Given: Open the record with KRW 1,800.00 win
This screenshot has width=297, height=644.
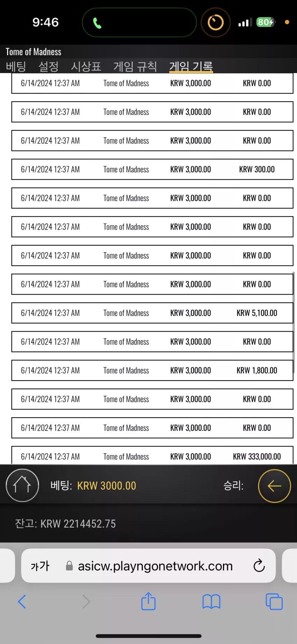Looking at the screenshot, I should pyautogui.click(x=152, y=370).
